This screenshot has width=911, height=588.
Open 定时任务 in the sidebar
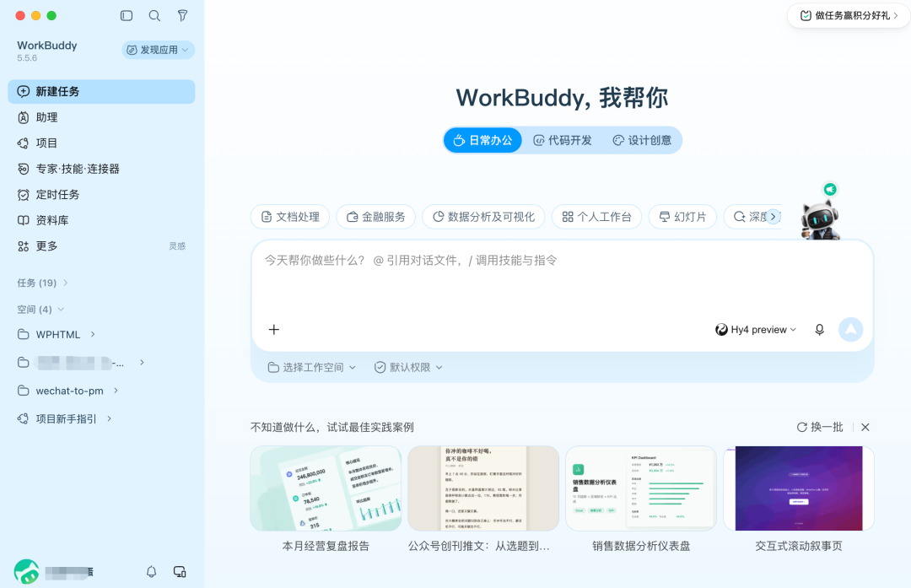coord(101,195)
